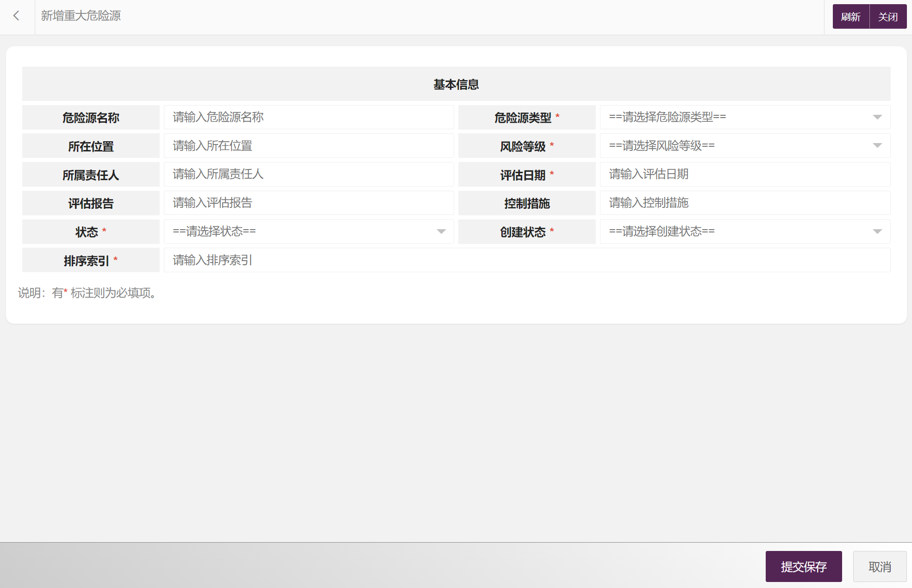Click the 所属责任人 text field
Screen dimensions: 912x588
(308, 175)
